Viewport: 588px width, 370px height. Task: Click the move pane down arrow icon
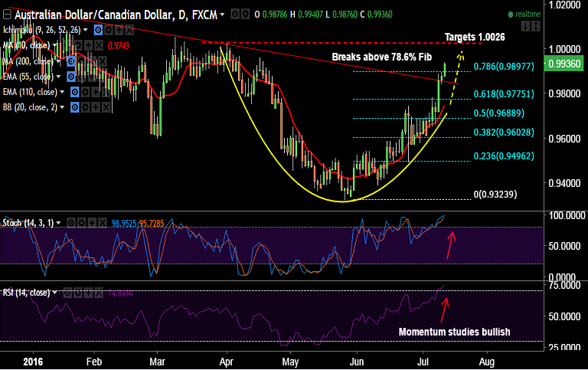[x=525, y=26]
